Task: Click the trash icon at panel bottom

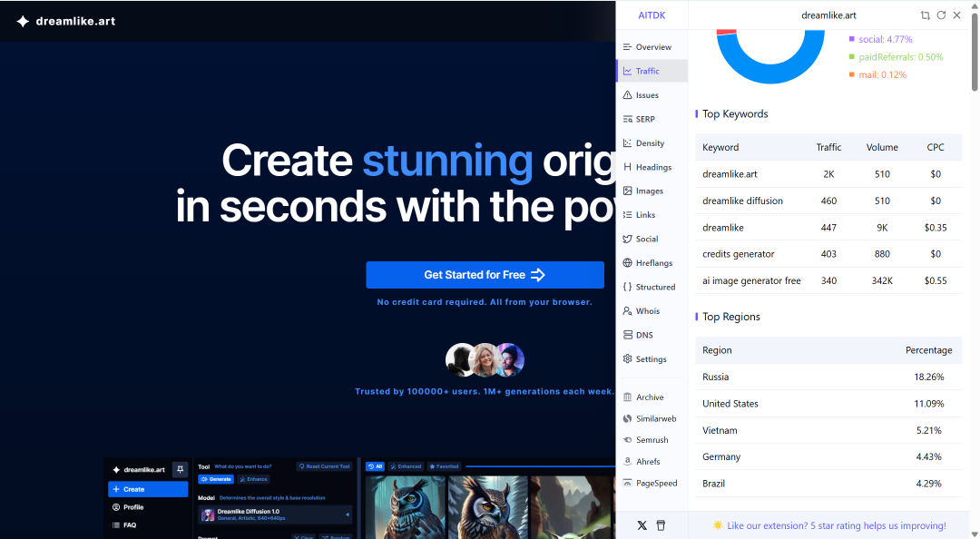Action: [661, 525]
